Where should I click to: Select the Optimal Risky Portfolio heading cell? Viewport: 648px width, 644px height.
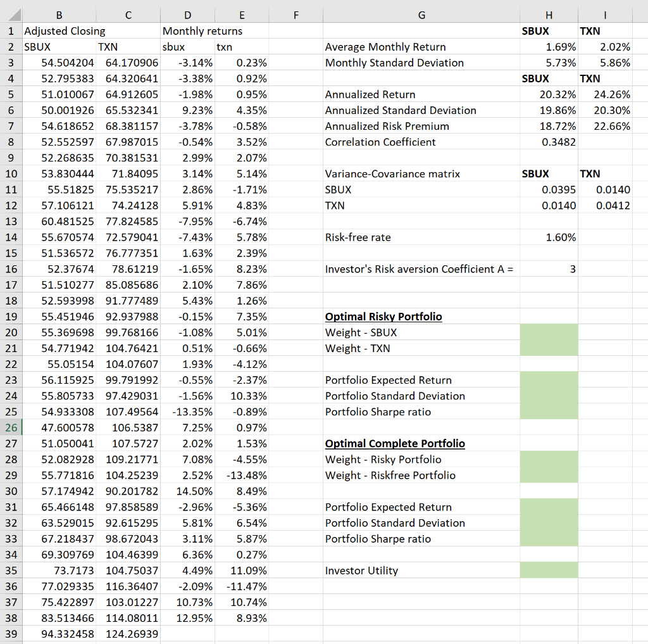click(x=421, y=317)
